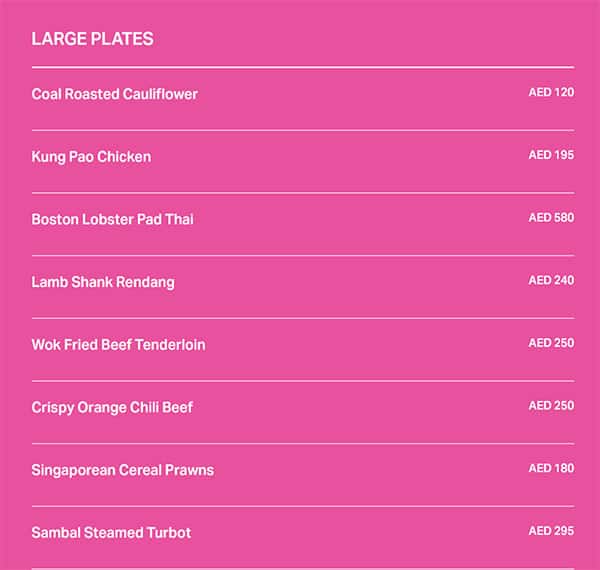
Task: Click the AED 120 price for Cauliflower
Action: pyautogui.click(x=551, y=93)
